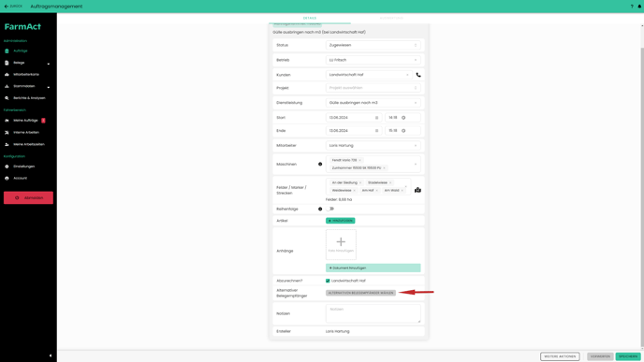Open the Dienstleistung dropdown
Image resolution: width=644 pixels, height=362 pixels.
pos(373,103)
